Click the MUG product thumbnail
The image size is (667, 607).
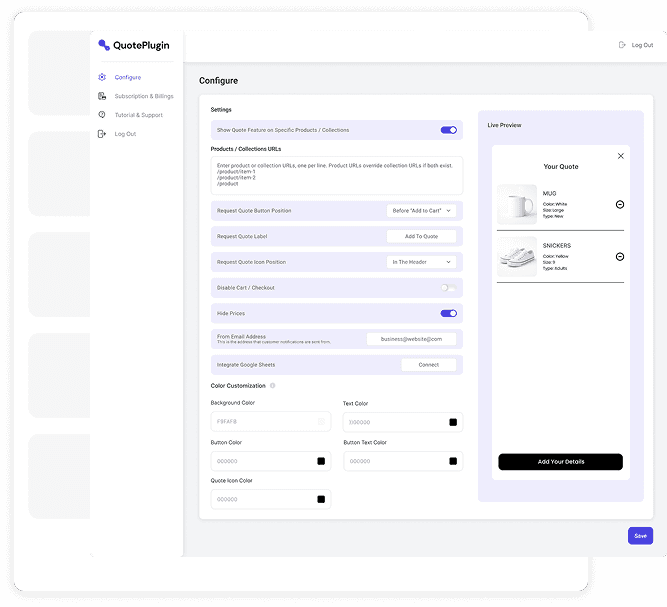coord(517,204)
